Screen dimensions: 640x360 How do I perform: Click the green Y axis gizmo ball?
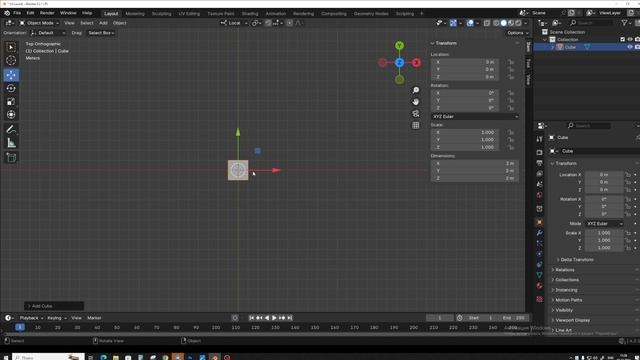coord(400,45)
